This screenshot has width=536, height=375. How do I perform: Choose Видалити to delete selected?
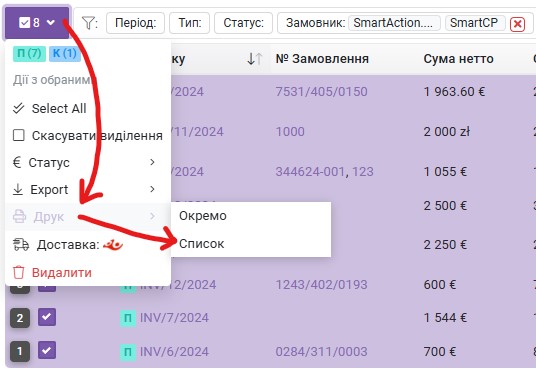[x=88, y=272]
